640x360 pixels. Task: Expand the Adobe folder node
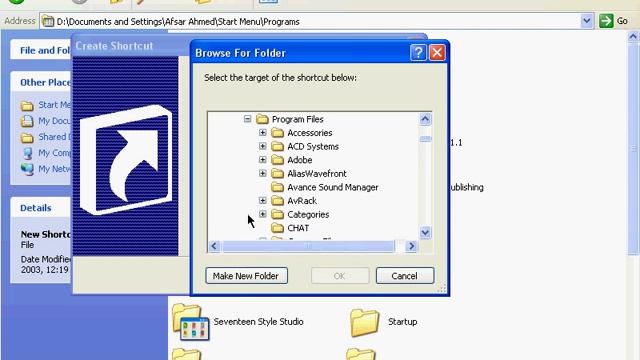tap(262, 160)
